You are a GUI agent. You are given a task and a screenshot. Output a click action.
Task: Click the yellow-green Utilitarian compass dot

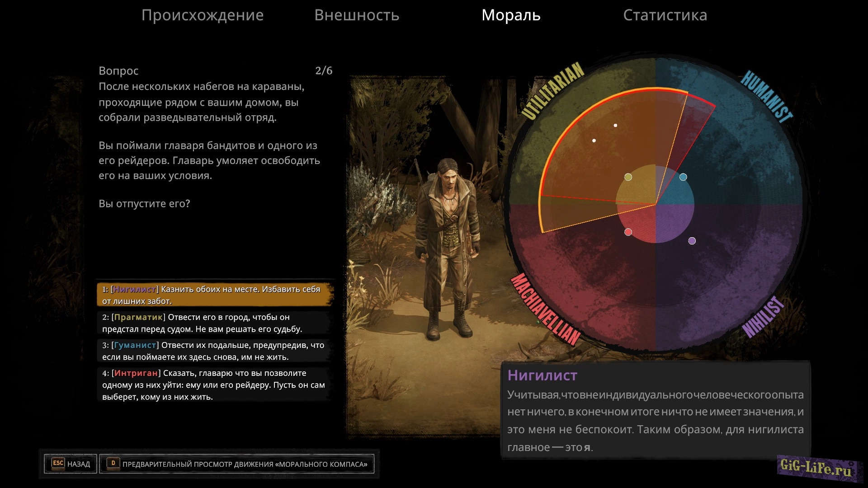[x=628, y=177]
